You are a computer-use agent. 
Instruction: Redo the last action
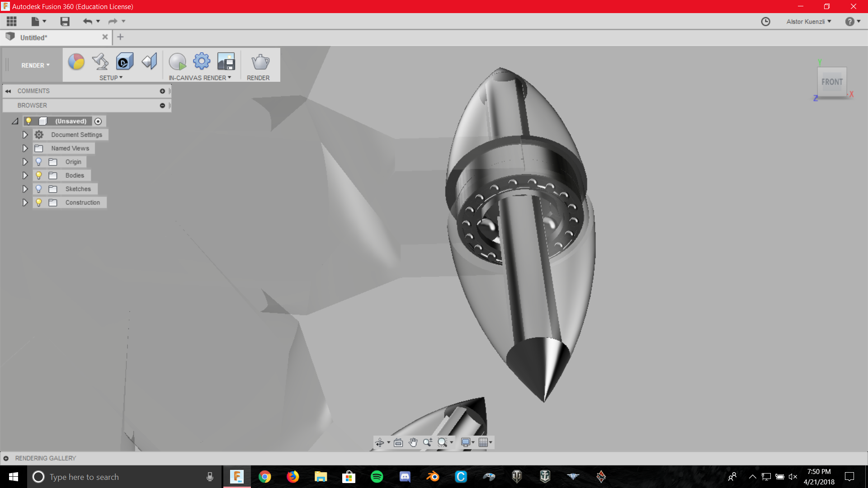(113, 21)
